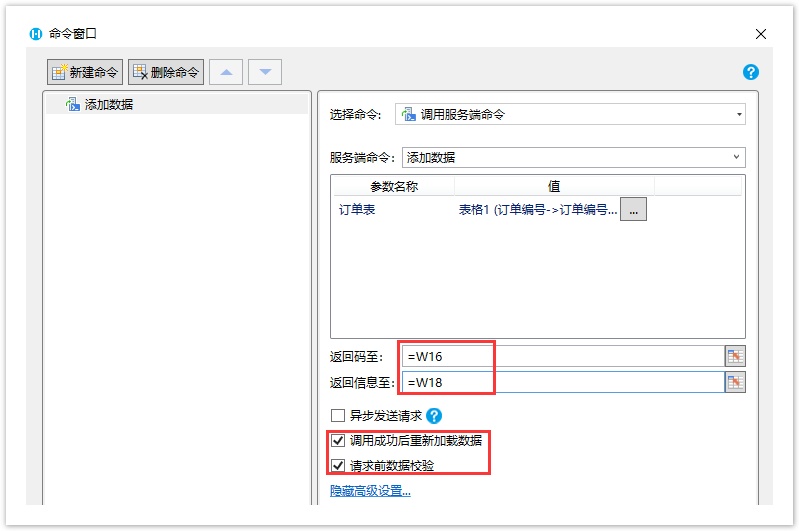Click the 新建命令 button
The height and width of the screenshot is (531, 799).
(84, 72)
